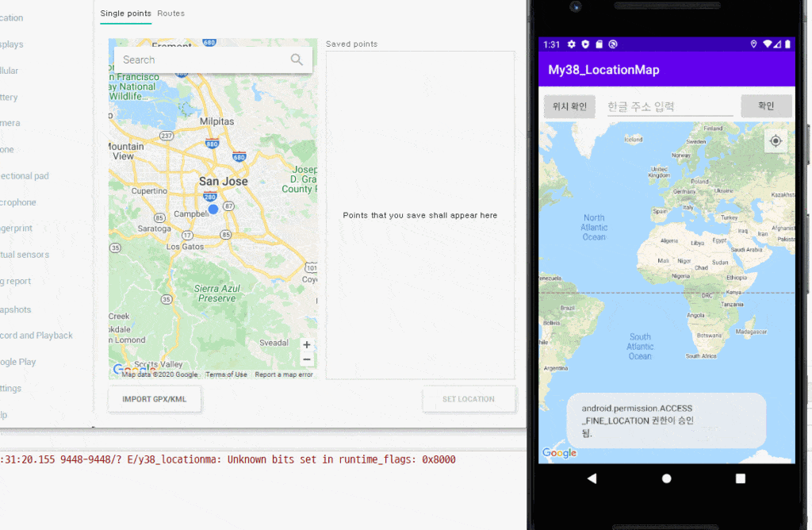The height and width of the screenshot is (530, 812).
Task: Zoom in the map with the plus button
Action: click(x=307, y=344)
